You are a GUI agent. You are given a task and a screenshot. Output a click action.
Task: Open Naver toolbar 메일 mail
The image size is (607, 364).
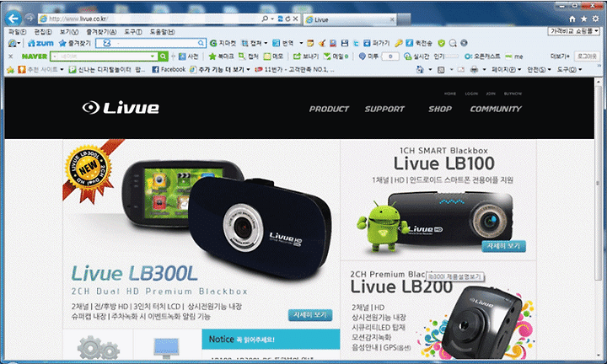(x=336, y=56)
